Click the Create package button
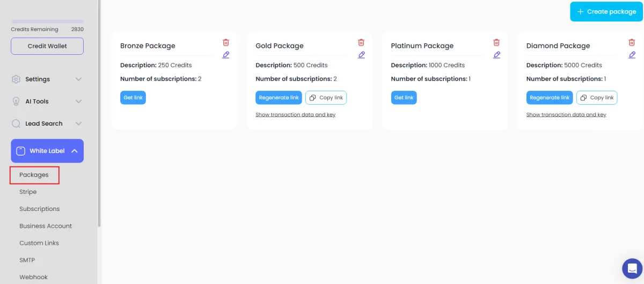 pos(606,11)
